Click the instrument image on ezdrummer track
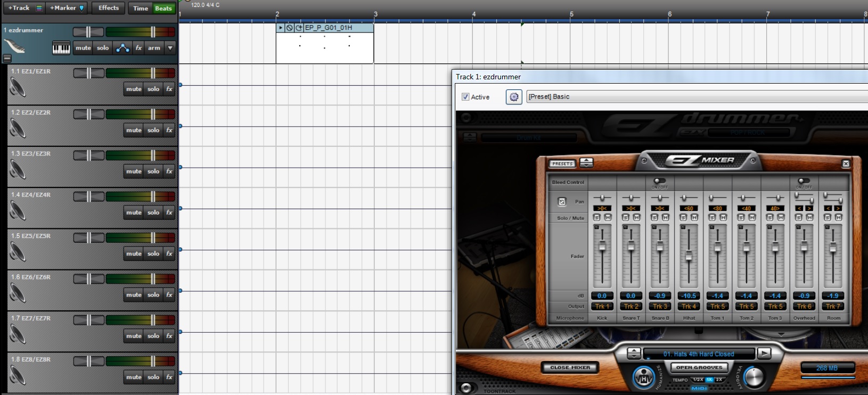Screen dimensions: 868x395 coord(14,46)
